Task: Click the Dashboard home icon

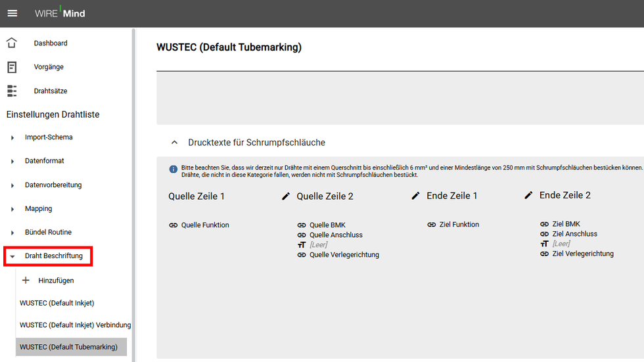Action: coord(12,43)
